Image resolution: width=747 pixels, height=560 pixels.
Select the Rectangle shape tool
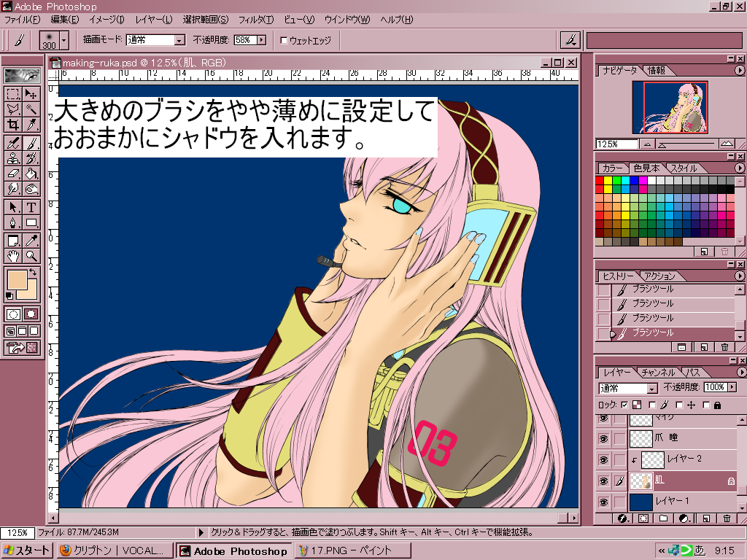click(31, 222)
